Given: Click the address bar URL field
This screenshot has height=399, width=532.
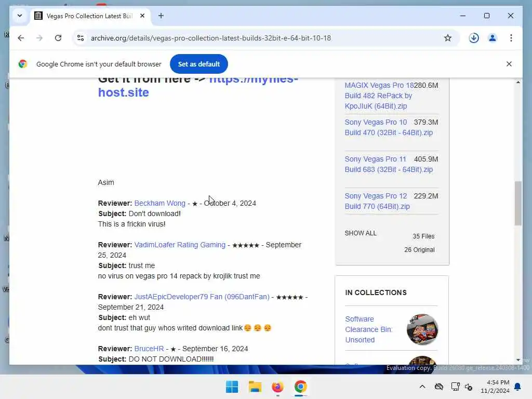Looking at the screenshot, I should tap(211, 38).
